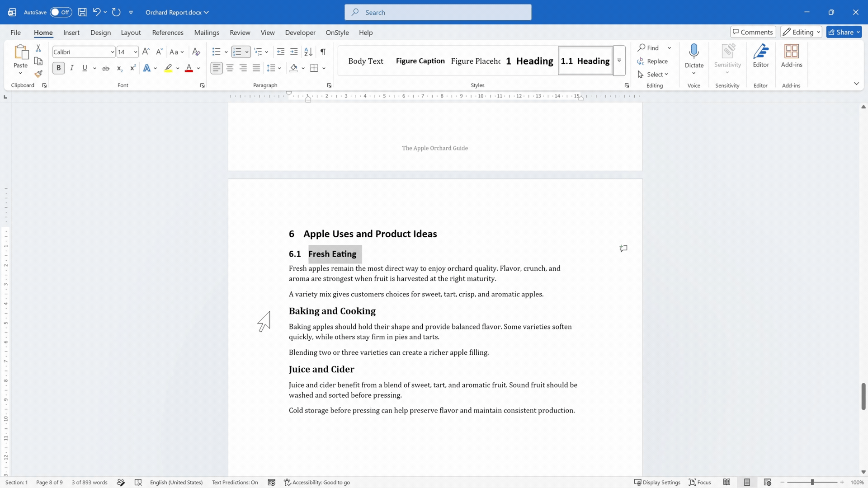Switch to Web Layout view
Viewport: 868px width, 488px height.
767,482
